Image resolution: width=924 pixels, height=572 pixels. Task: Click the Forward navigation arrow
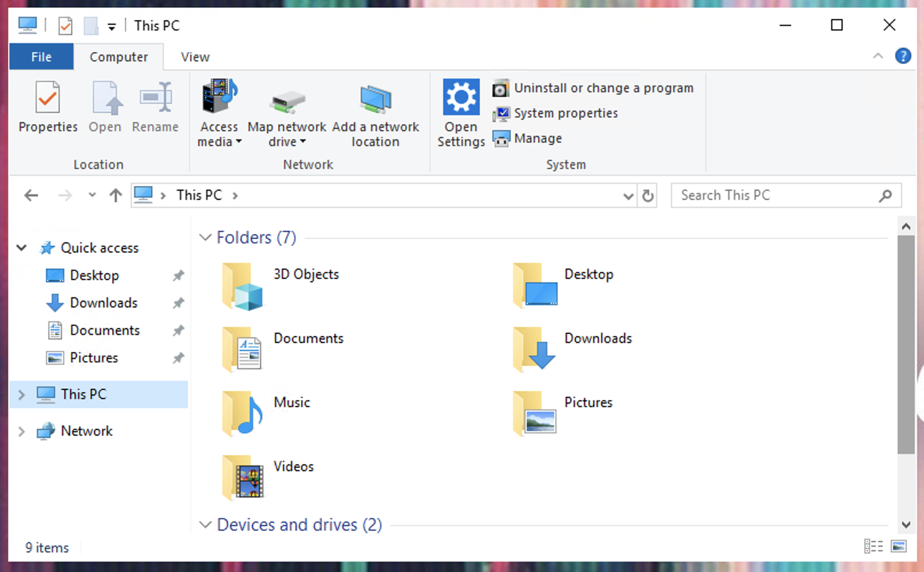[65, 196]
